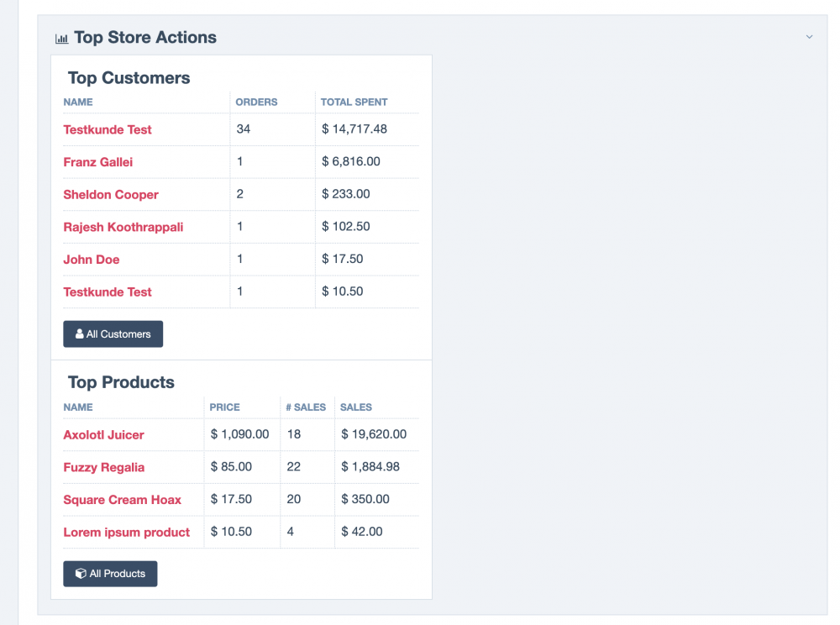840x625 pixels.
Task: Open John Doe customer link
Action: tap(92, 260)
